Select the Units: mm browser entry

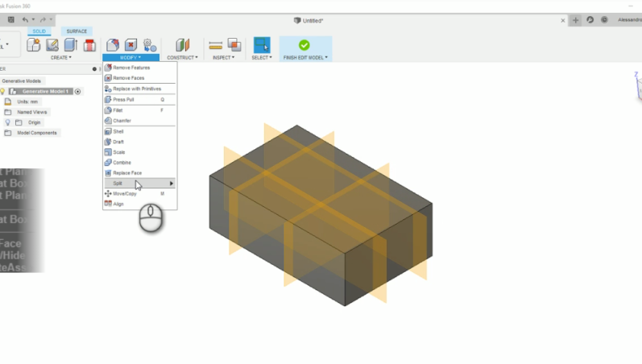coord(27,101)
